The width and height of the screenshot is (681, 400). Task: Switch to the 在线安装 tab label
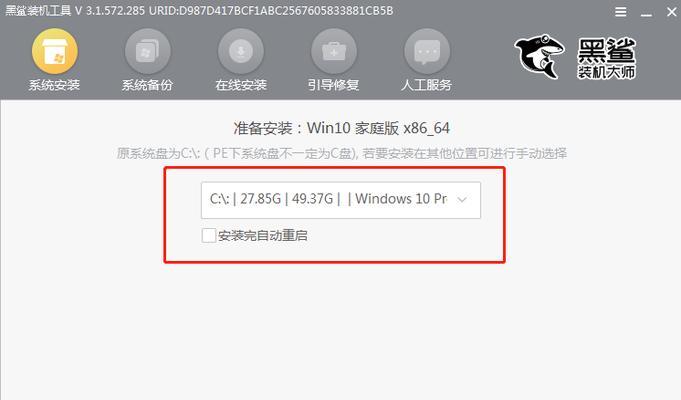pyautogui.click(x=241, y=85)
